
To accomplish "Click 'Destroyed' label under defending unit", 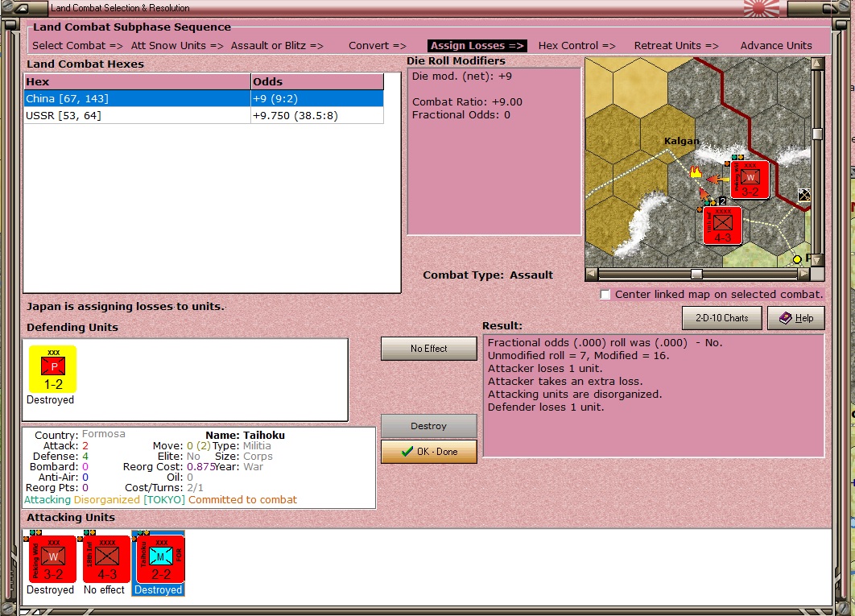I will (50, 400).
